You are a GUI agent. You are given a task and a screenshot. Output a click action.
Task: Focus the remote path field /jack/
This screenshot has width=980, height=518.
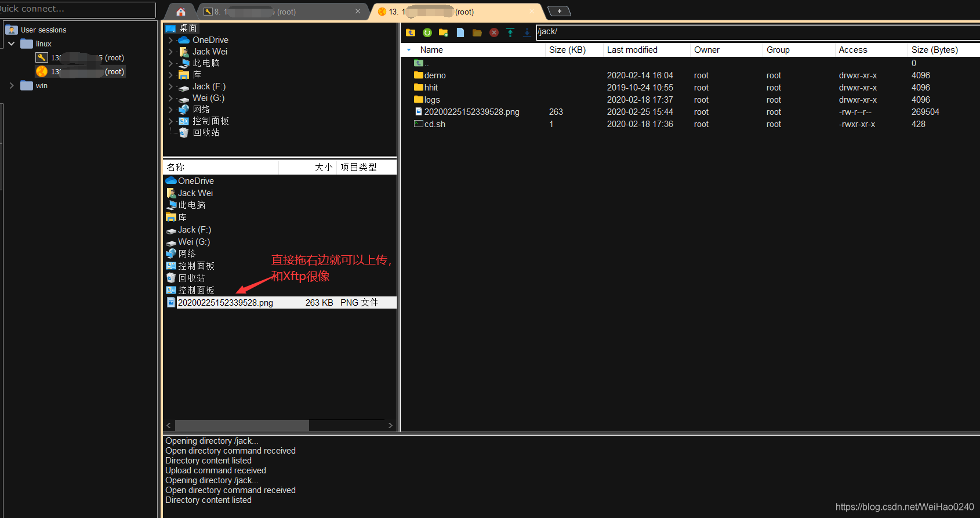[757, 31]
